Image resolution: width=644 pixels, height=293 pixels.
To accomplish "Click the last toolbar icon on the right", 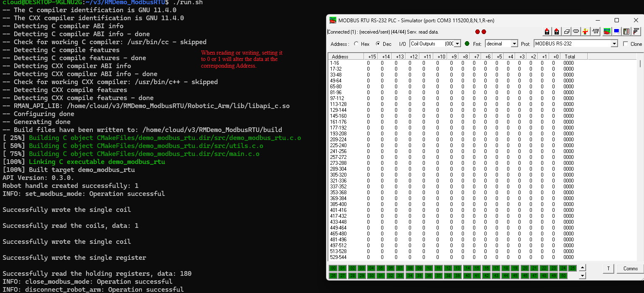I will click(x=636, y=32).
